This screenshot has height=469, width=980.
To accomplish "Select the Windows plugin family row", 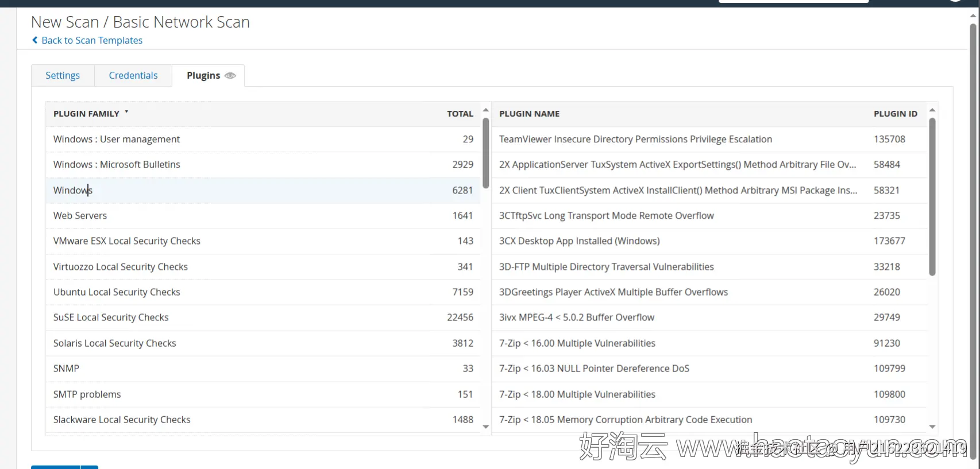I will coord(263,191).
